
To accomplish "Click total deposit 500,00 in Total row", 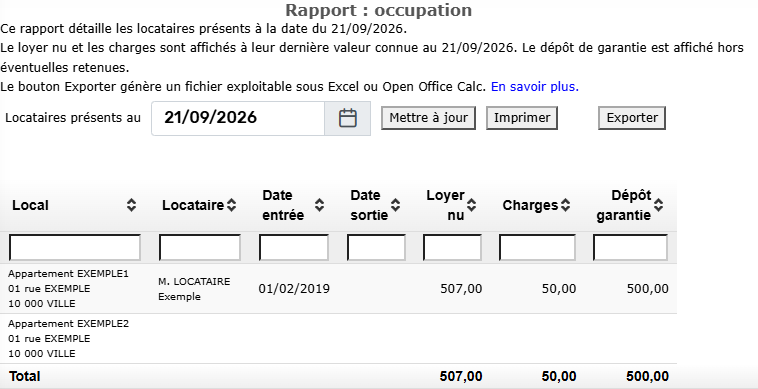I will pyautogui.click(x=648, y=376).
